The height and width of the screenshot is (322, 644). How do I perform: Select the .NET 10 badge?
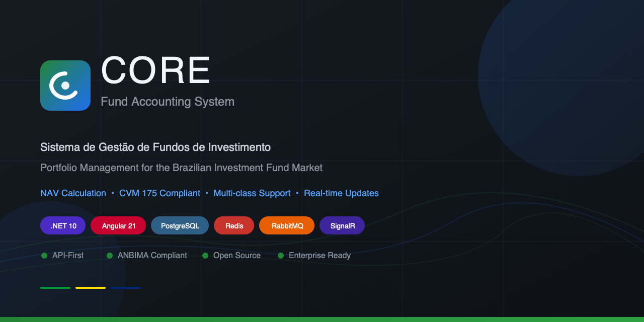click(x=62, y=225)
